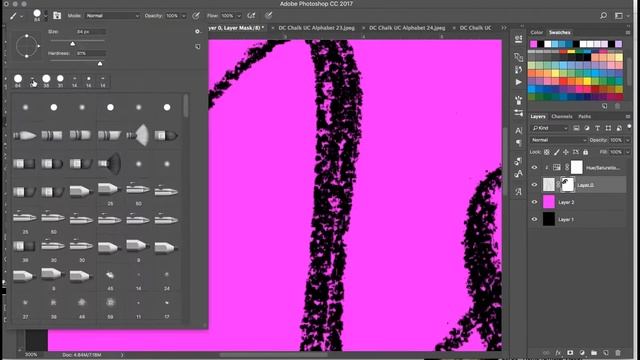Image resolution: width=640 pixels, height=360 pixels.
Task: Show hidden document tabs with double chevron
Action: [x=504, y=28]
